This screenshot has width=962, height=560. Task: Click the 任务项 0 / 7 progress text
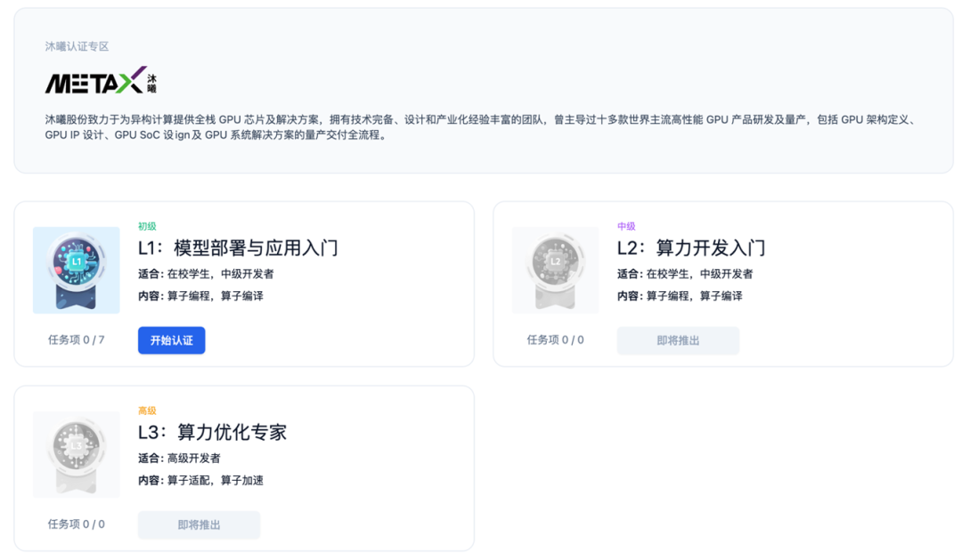coord(77,340)
